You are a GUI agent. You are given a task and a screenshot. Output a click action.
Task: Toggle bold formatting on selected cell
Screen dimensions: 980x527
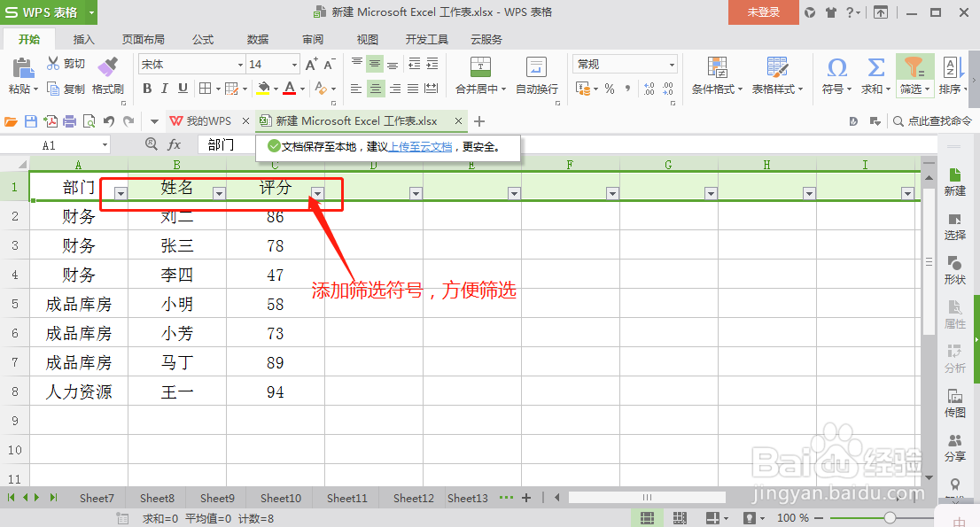pyautogui.click(x=147, y=89)
